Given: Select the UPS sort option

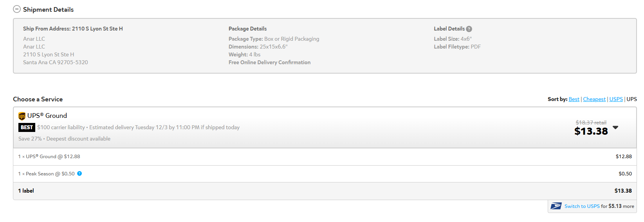Looking at the screenshot, I should tap(631, 99).
